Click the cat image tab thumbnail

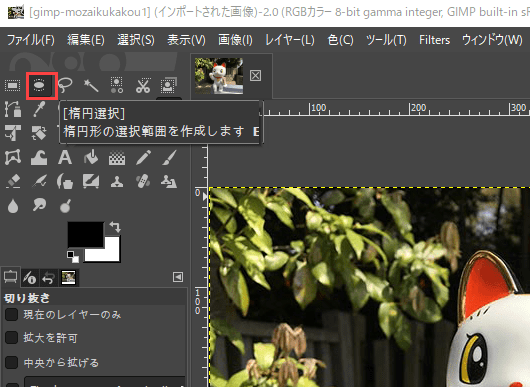pos(219,76)
